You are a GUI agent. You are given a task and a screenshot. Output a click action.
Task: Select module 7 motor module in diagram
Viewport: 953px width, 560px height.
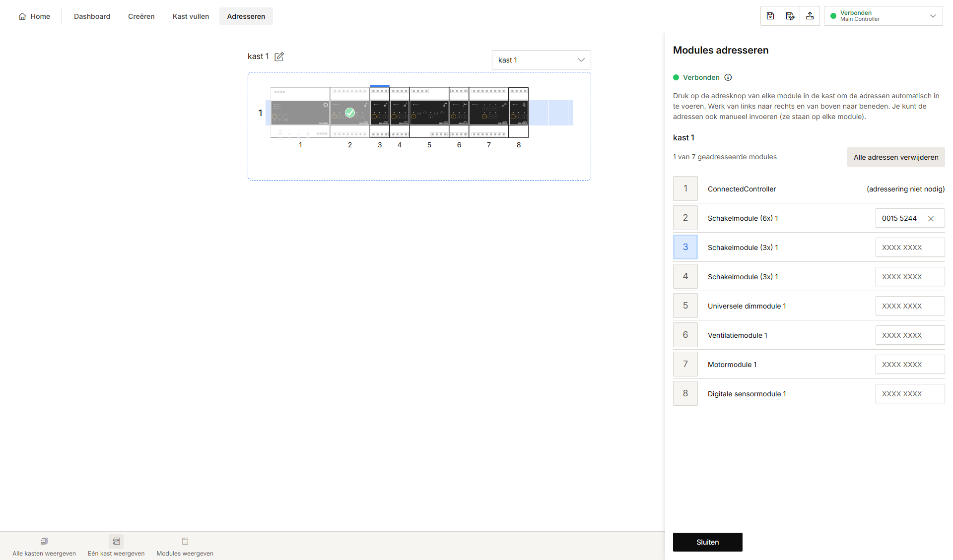coord(489,113)
